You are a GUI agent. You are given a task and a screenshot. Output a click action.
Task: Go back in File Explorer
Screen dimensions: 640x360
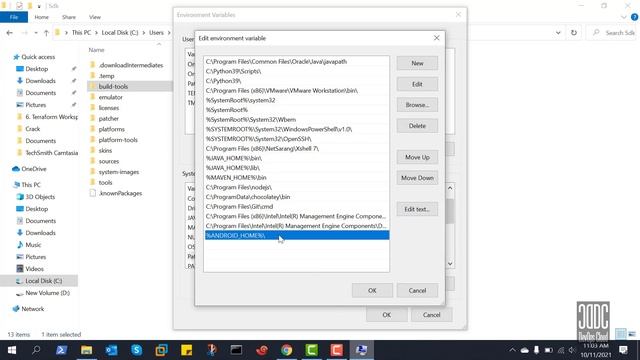pos(9,33)
